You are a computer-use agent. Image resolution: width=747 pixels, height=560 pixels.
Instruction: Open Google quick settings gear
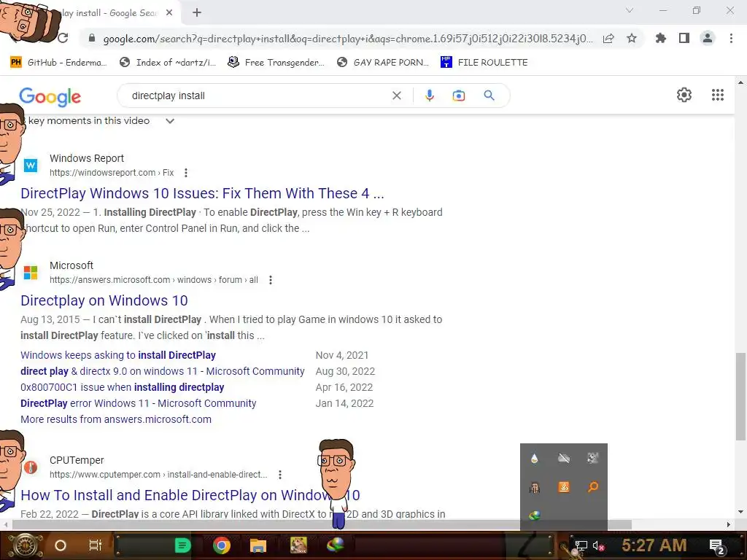[x=684, y=95]
